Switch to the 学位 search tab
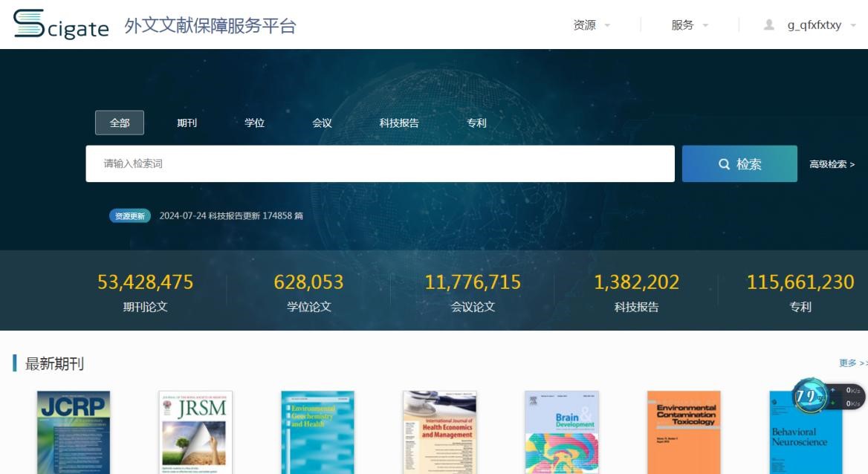 click(254, 123)
